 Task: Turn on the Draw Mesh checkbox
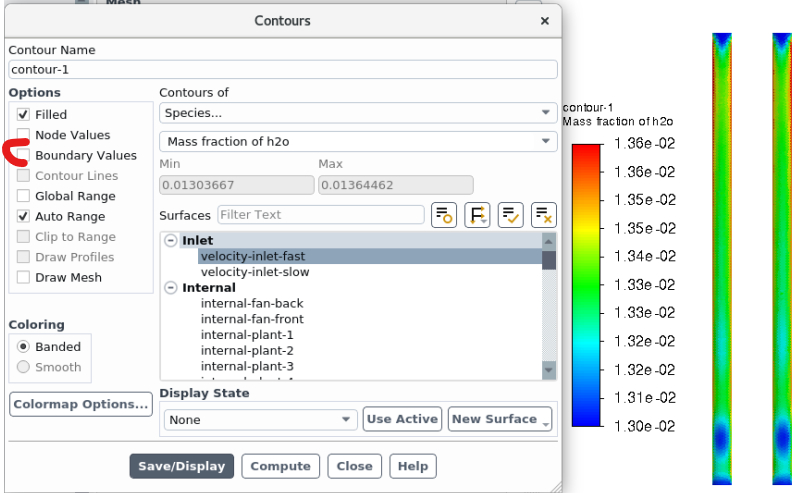coord(23,277)
